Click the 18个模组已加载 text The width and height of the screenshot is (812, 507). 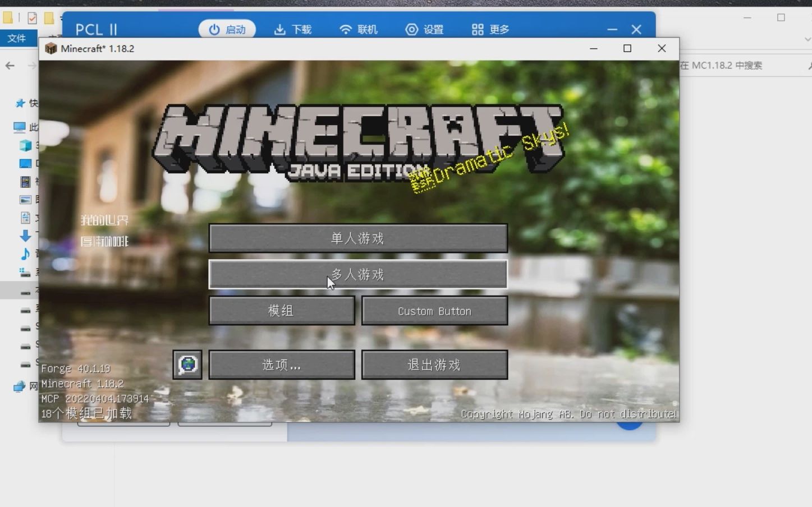coord(86,414)
